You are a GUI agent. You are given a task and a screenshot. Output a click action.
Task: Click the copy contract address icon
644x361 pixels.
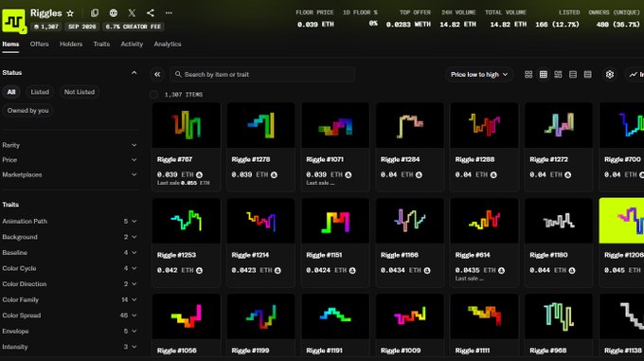tap(95, 13)
